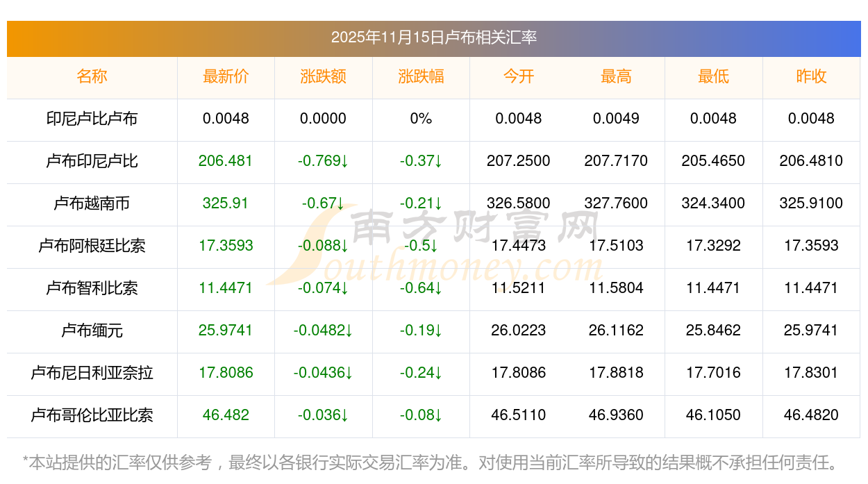The height and width of the screenshot is (484, 868).
Task: Click opening value 326.5800
Action: point(519,203)
